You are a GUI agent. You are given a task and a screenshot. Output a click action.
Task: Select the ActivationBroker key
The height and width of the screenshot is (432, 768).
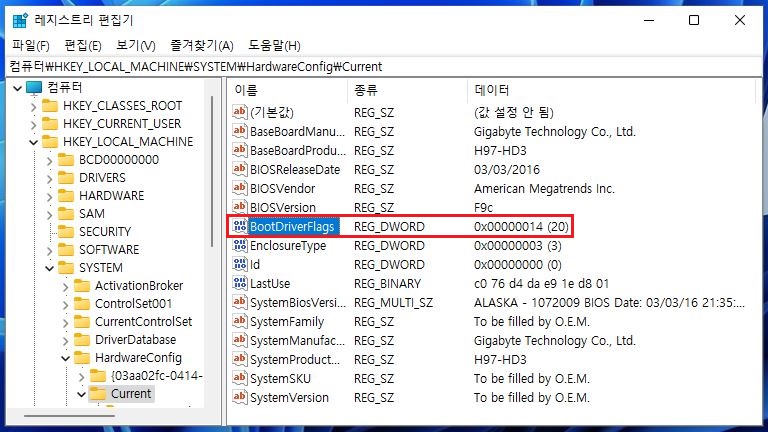click(x=139, y=286)
